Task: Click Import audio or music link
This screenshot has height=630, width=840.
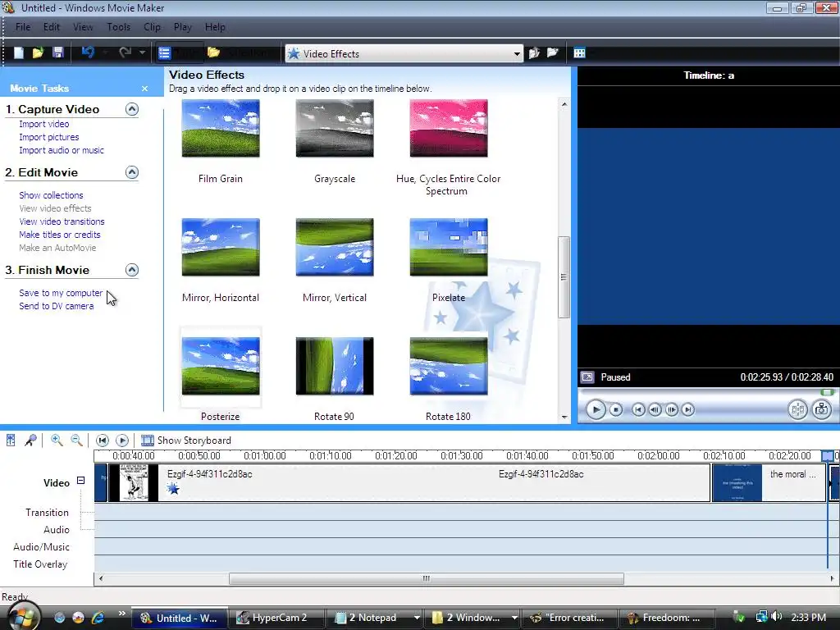Action: click(62, 151)
